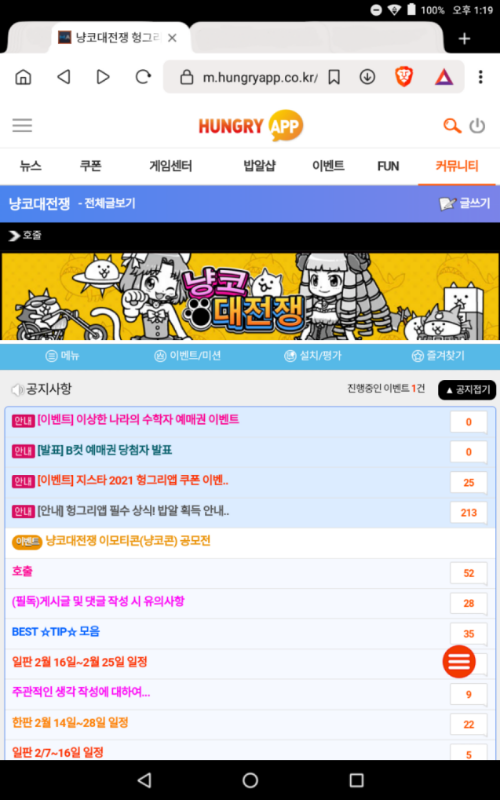The width and height of the screenshot is (500, 800).
Task: Open browser three-dot overflow menu
Action: click(480, 77)
